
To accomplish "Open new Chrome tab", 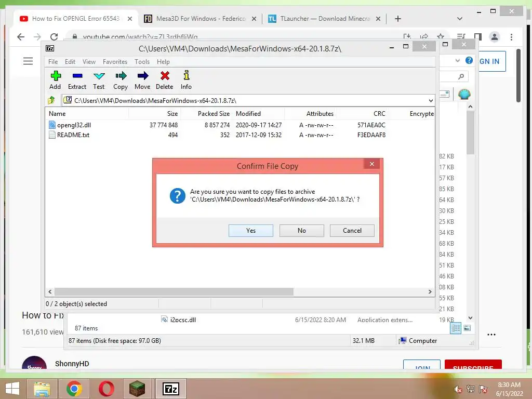I will pos(398,19).
